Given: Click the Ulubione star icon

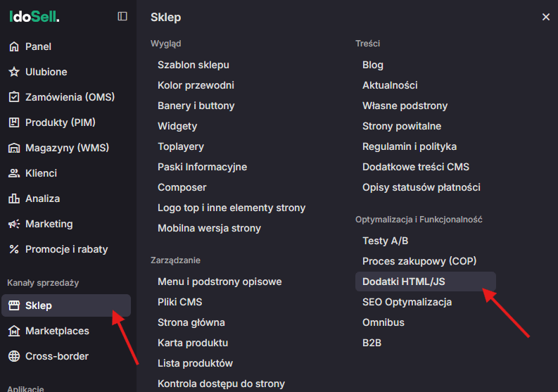Looking at the screenshot, I should click(13, 72).
